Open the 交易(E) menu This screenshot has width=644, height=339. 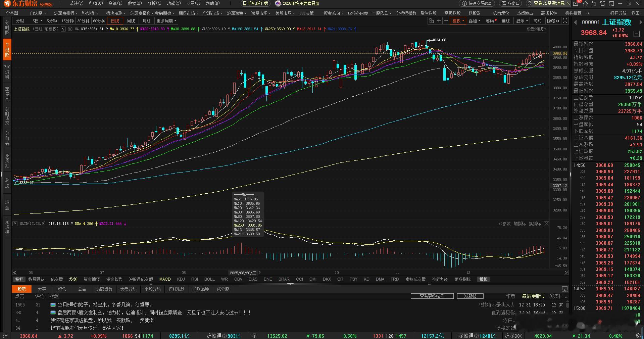click(193, 3)
